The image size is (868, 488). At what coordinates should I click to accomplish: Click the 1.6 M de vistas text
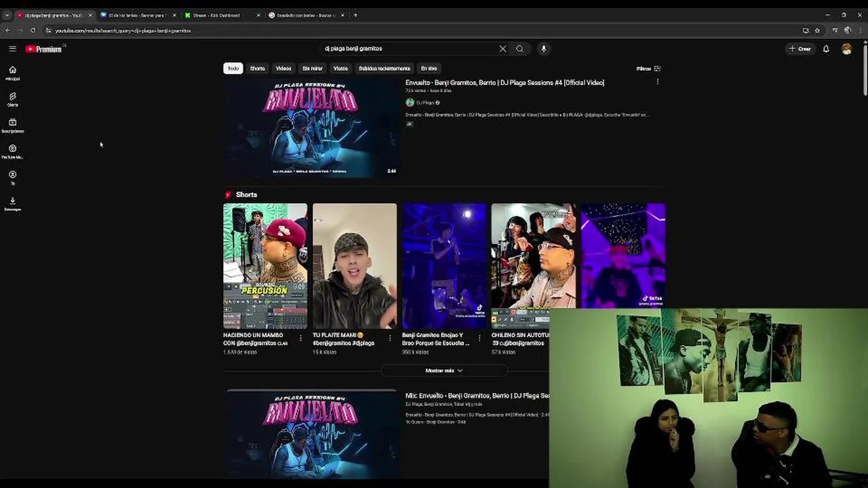[239, 352]
